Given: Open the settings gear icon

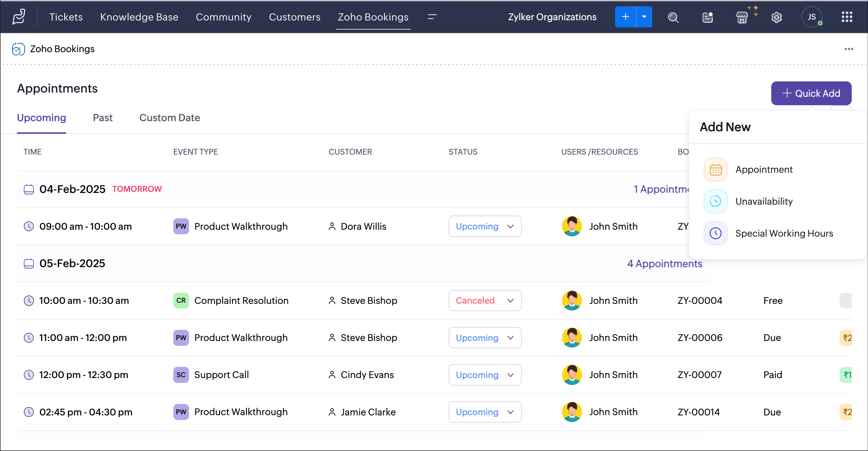Looking at the screenshot, I should (776, 17).
